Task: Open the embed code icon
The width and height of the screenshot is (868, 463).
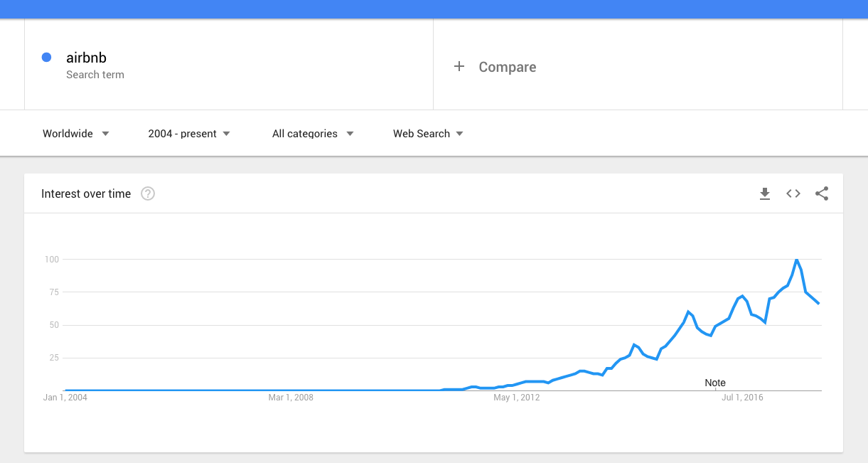Action: 793,193
